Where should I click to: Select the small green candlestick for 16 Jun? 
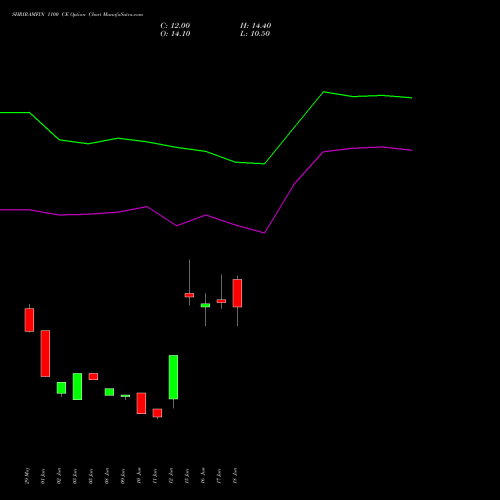pos(205,305)
